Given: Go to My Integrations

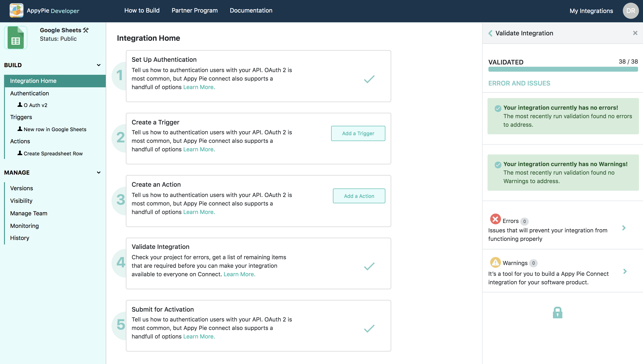Looking at the screenshot, I should click(x=591, y=11).
